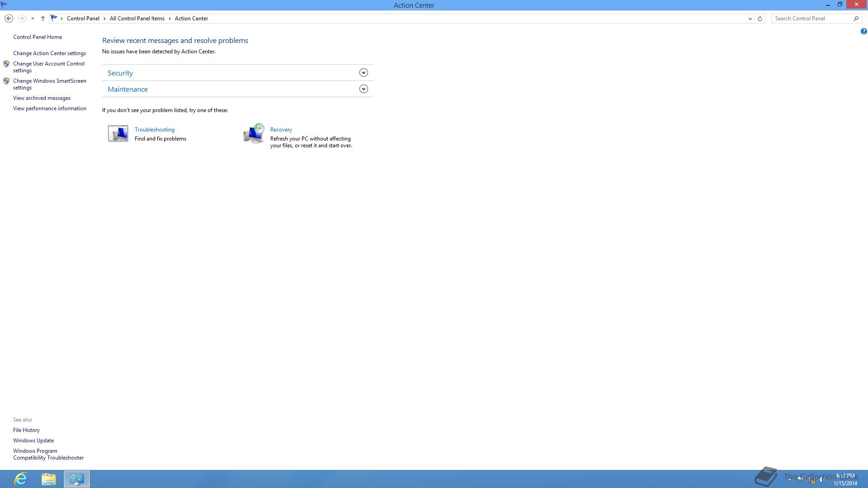Screen dimensions: 868x488
Task: Open File Explorer from taskbar
Action: 48,479
